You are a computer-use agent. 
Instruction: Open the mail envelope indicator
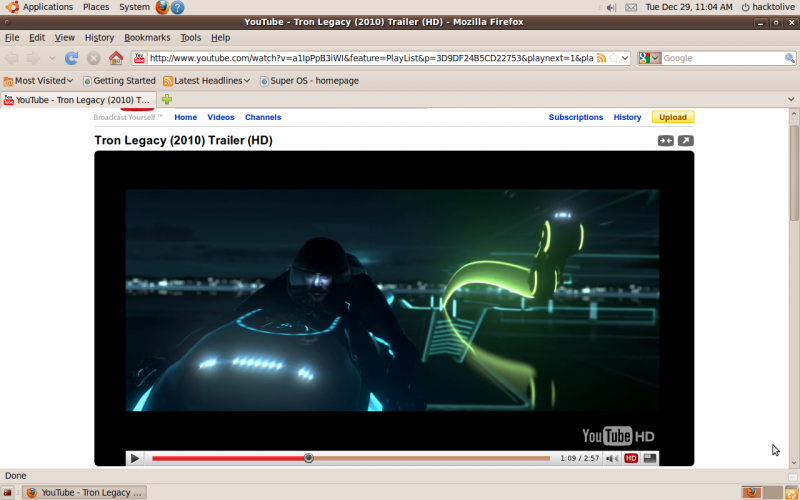click(631, 7)
